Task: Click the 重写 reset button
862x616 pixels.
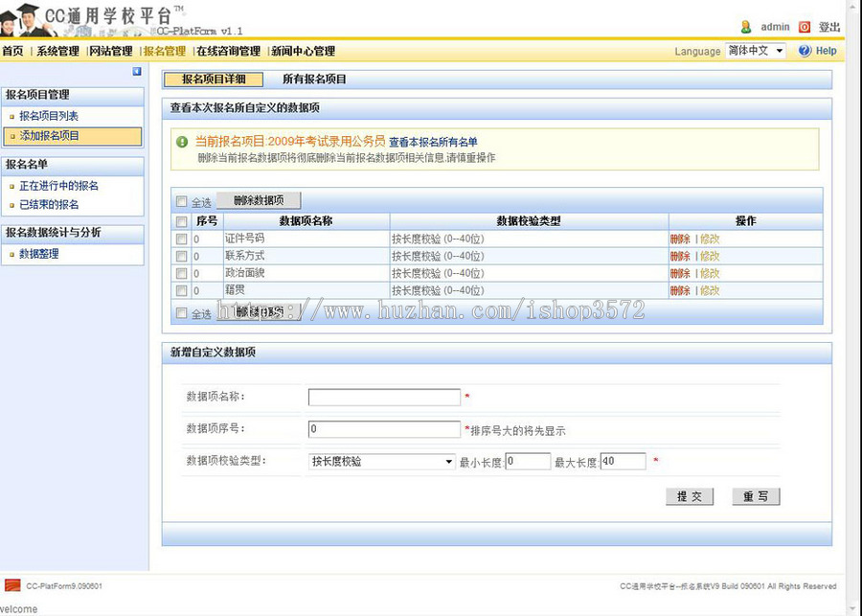Action: point(755,496)
